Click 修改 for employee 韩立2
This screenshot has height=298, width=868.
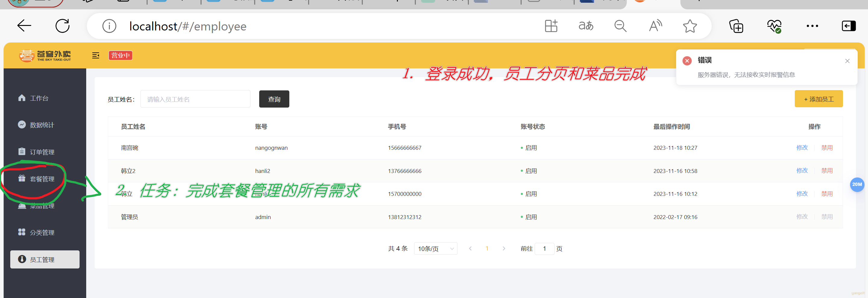802,170
